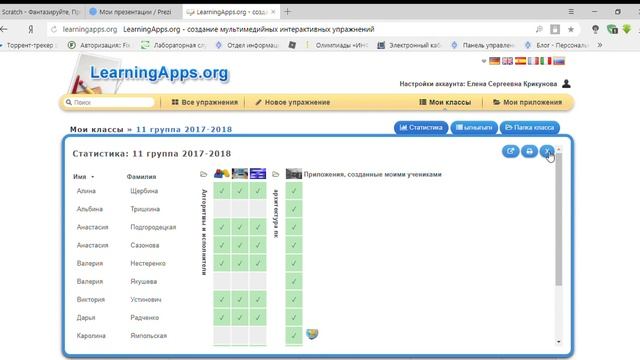Image resolution: width=640 pixels, height=360 pixels.
Task: Click the middle blue class button beside Статистика
Action: click(x=474, y=127)
